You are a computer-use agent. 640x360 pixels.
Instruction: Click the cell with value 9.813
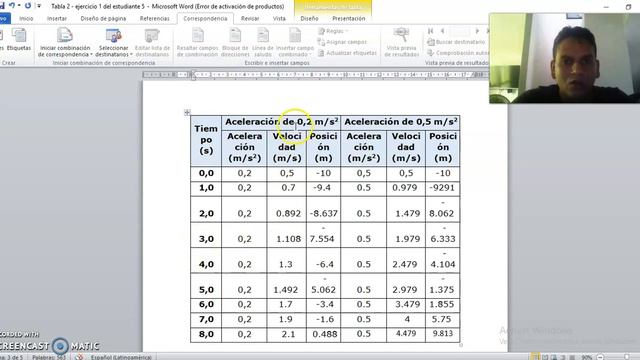pos(442,334)
